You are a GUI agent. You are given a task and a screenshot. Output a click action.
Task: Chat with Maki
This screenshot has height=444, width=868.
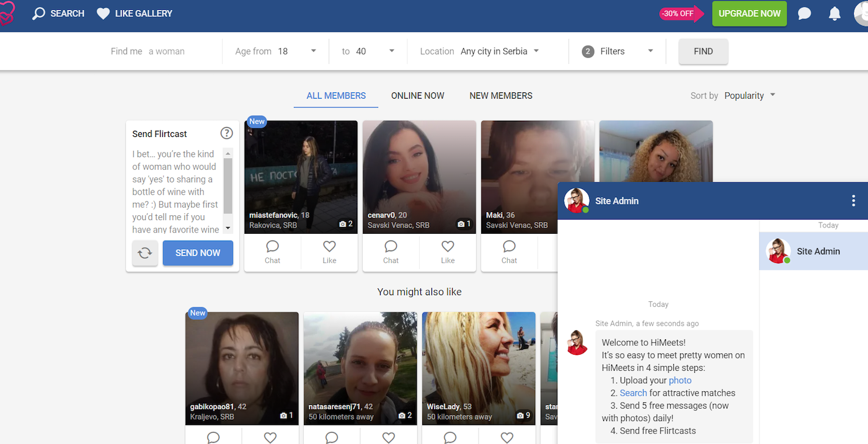pyautogui.click(x=509, y=252)
